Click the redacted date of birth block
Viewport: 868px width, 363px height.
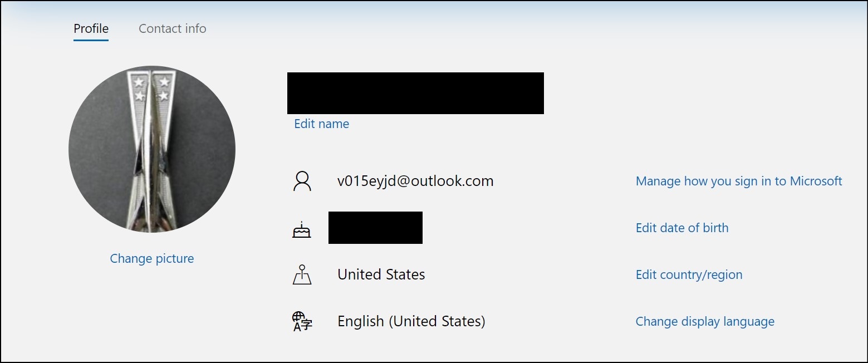375,228
